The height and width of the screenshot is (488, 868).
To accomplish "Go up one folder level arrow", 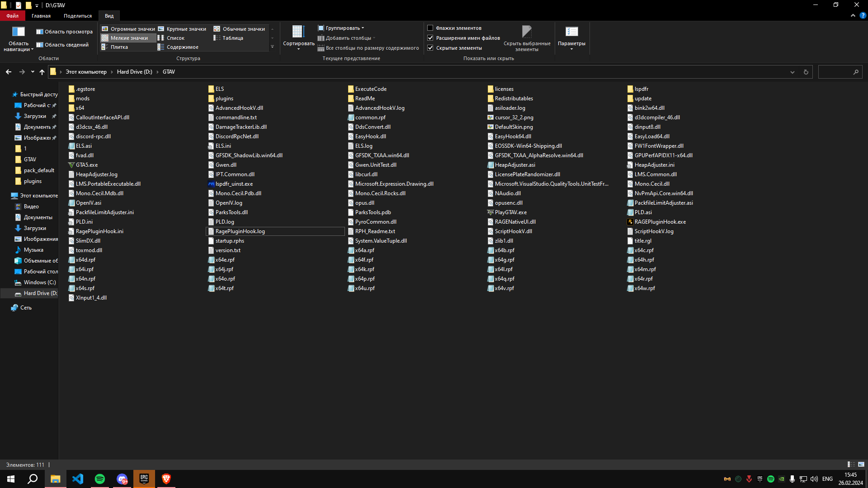I will 42,72.
